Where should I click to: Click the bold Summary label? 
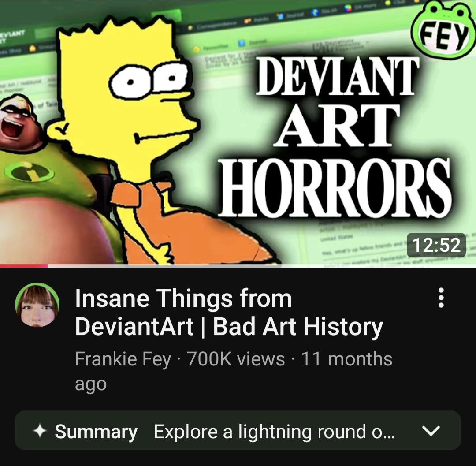(96, 431)
